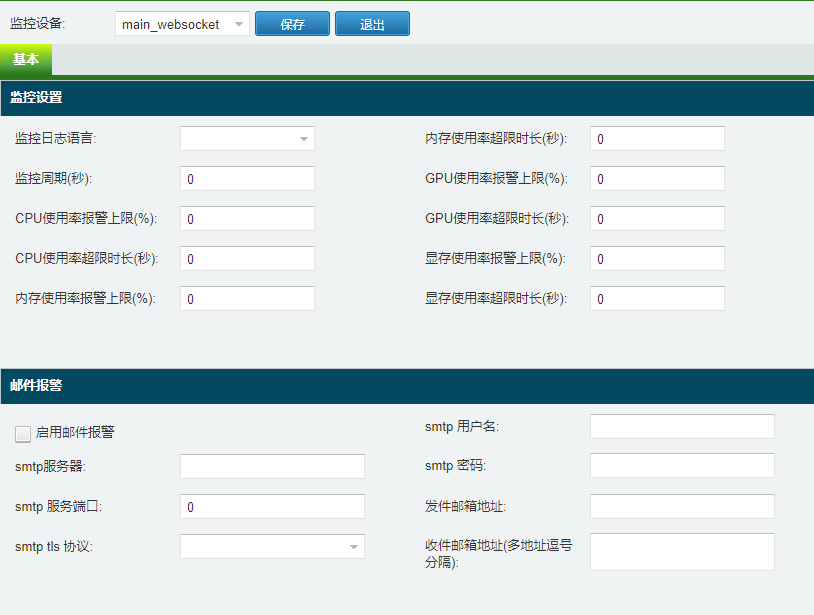Switch to the 基本 tab

pyautogui.click(x=26, y=60)
